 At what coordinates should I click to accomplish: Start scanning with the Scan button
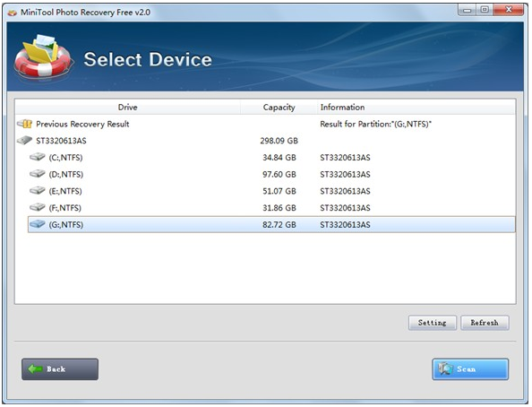[x=470, y=369]
